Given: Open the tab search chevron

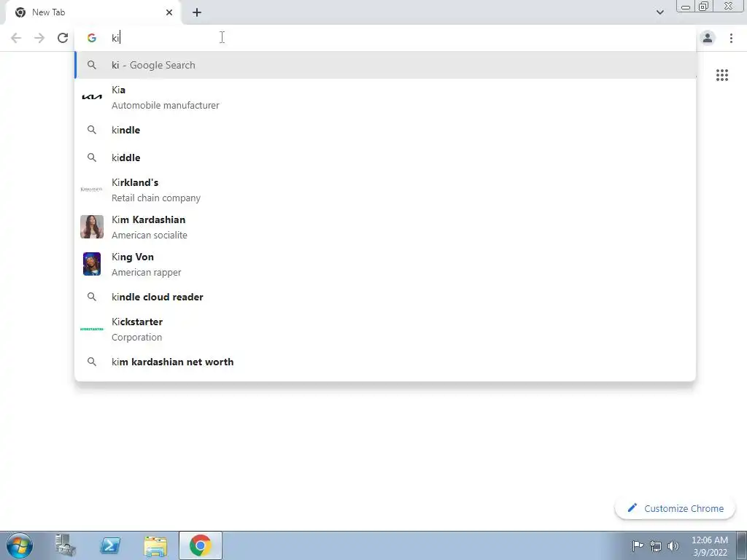Looking at the screenshot, I should [x=659, y=12].
